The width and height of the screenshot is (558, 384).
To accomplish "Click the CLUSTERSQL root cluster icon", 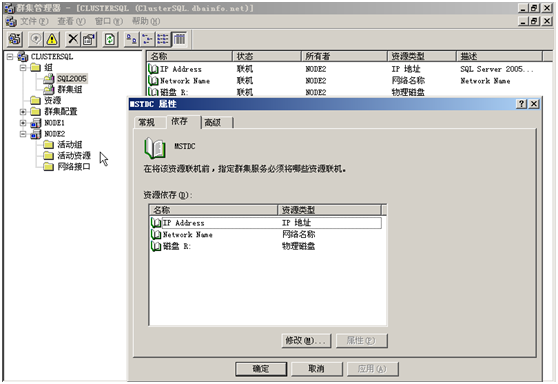I will click(23, 57).
